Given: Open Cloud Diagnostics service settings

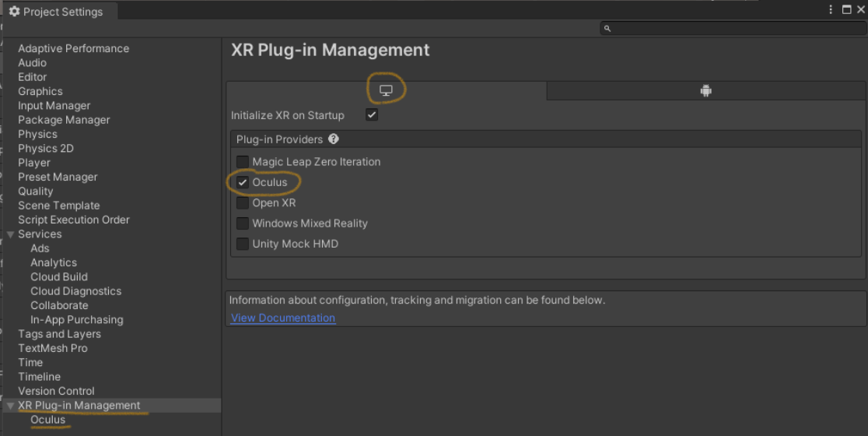Looking at the screenshot, I should point(76,291).
